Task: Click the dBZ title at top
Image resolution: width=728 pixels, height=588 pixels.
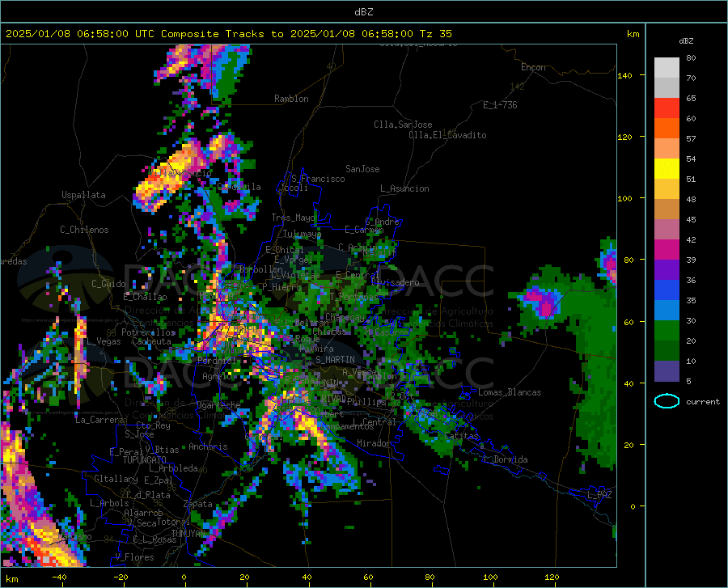Action: tap(363, 12)
